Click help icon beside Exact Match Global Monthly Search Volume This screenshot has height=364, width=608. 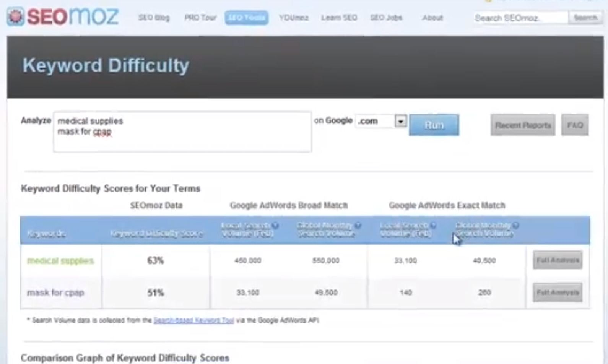(x=516, y=226)
